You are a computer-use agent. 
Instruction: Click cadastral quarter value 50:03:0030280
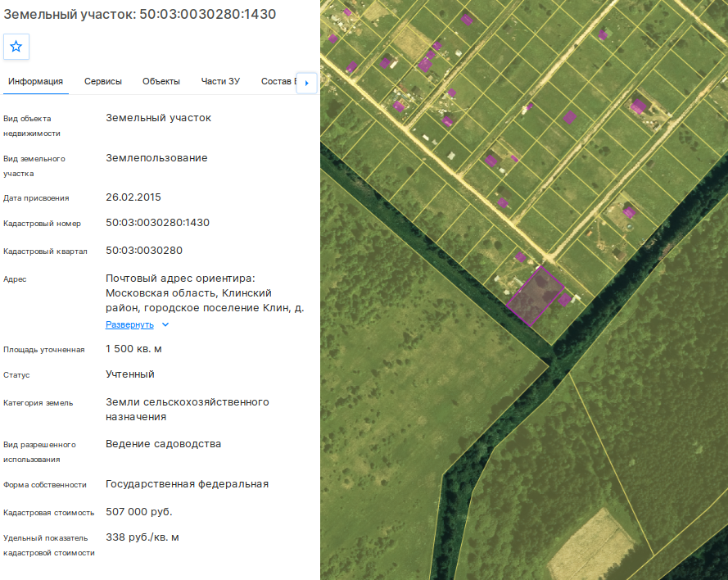pyautogui.click(x=144, y=251)
